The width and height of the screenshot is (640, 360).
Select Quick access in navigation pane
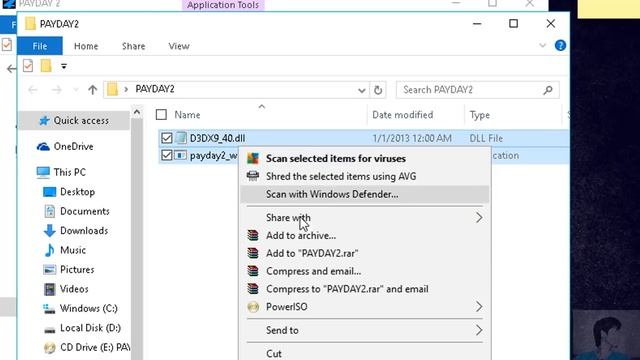(x=74, y=120)
